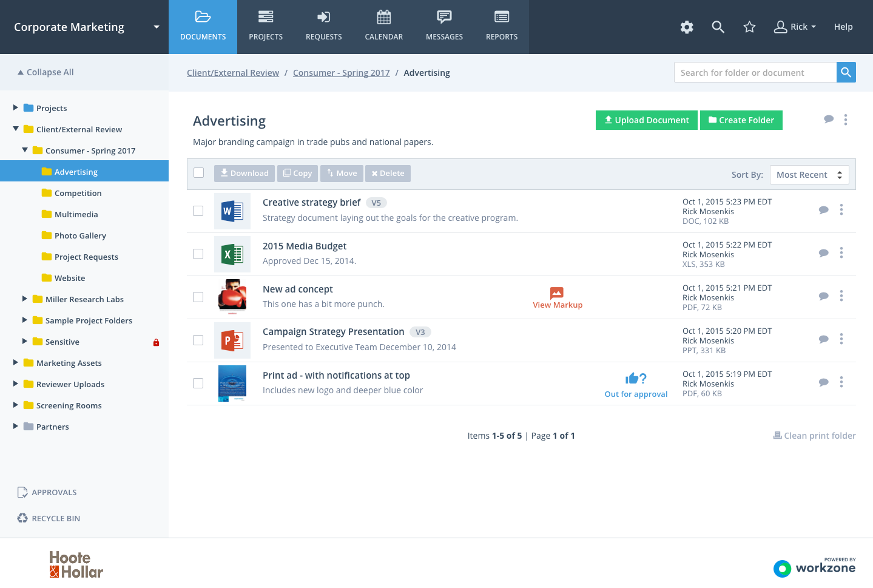
Task: Collapse the Client/External Review folder
Action: 15,129
